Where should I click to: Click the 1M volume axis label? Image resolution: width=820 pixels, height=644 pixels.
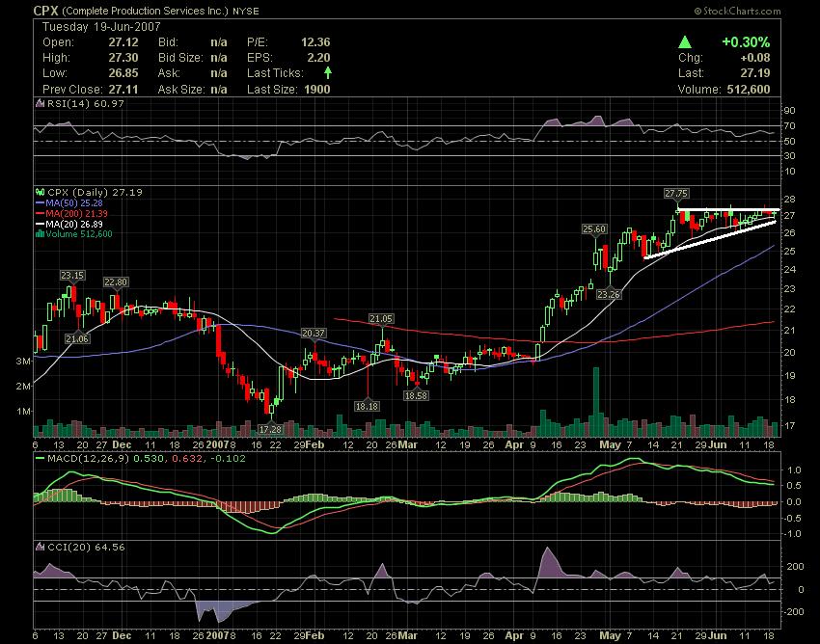pos(23,411)
